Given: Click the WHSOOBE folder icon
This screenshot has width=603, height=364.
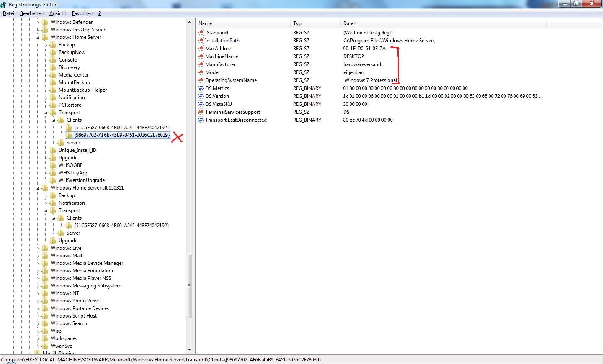Looking at the screenshot, I should point(53,165).
